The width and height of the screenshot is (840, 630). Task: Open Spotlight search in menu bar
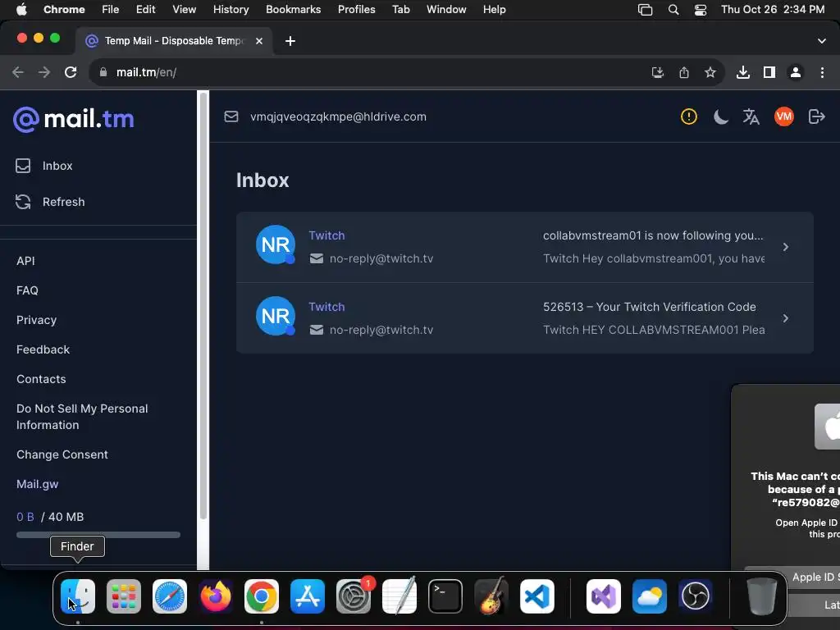[673, 10]
